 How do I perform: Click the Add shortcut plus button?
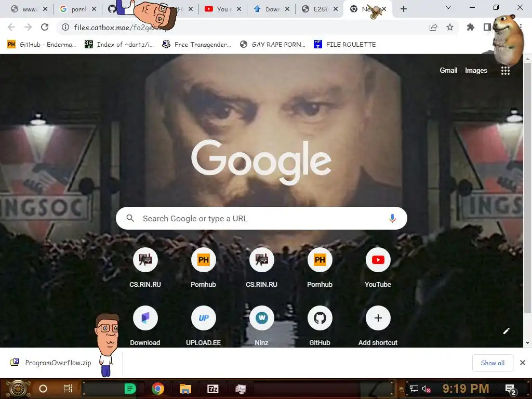[378, 318]
